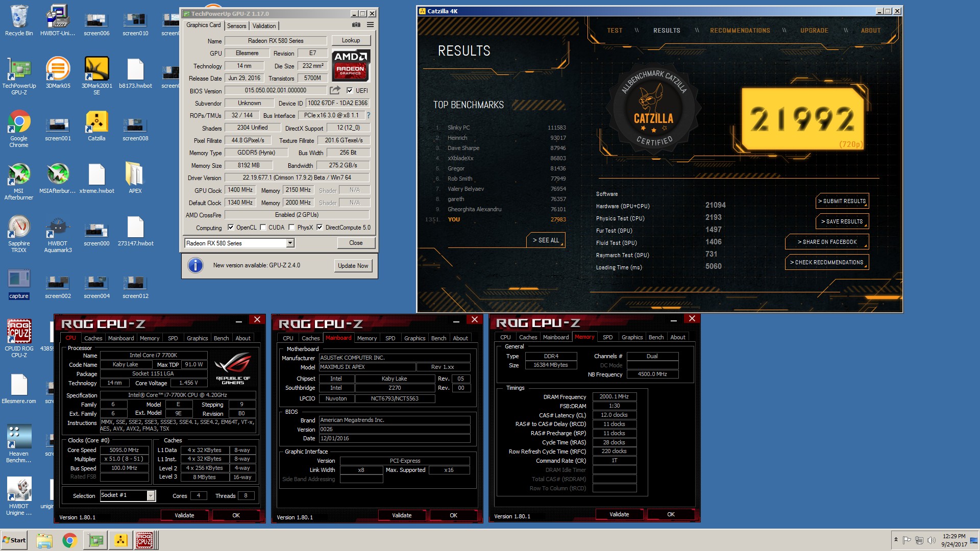This screenshot has height=551, width=980.
Task: Click the GPU-Z BIOS export share icon
Action: pyautogui.click(x=335, y=90)
